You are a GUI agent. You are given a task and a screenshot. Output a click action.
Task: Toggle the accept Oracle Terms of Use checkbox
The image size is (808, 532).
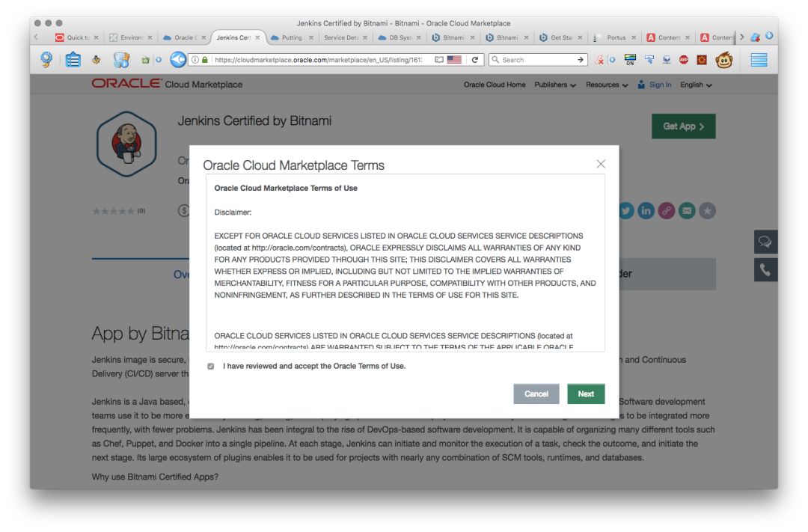(x=211, y=366)
